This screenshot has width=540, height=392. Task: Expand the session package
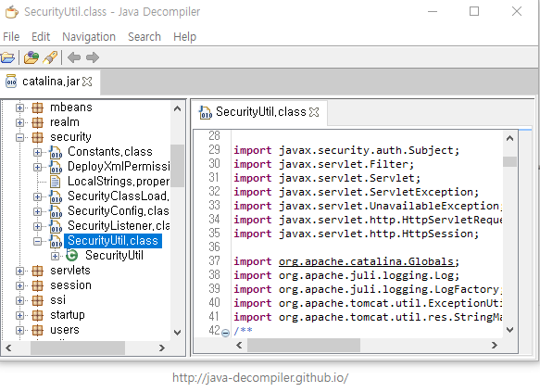[19, 286]
